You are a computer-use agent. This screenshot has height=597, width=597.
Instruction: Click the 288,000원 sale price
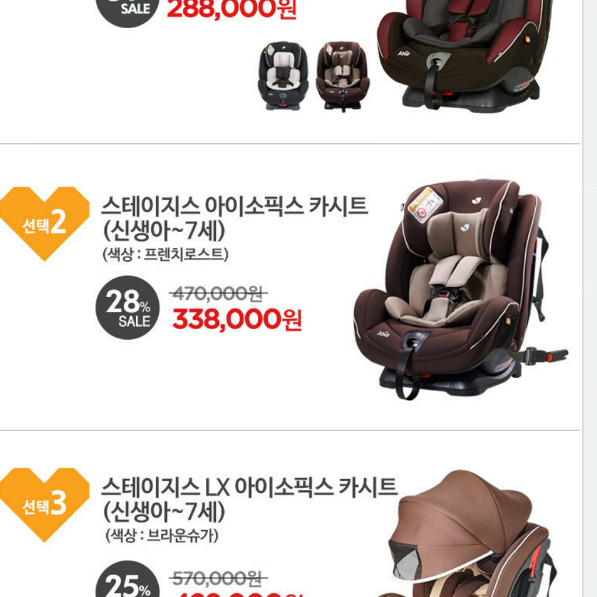(x=231, y=10)
